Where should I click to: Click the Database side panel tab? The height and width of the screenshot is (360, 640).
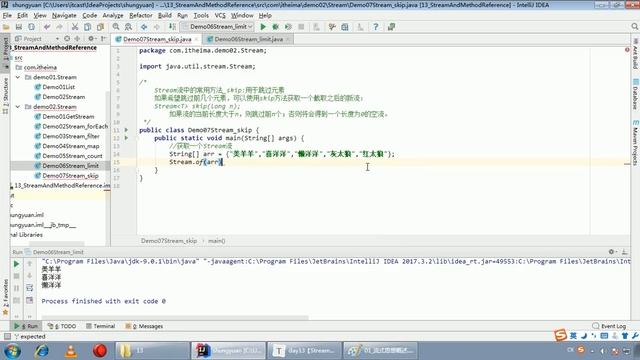tap(636, 95)
